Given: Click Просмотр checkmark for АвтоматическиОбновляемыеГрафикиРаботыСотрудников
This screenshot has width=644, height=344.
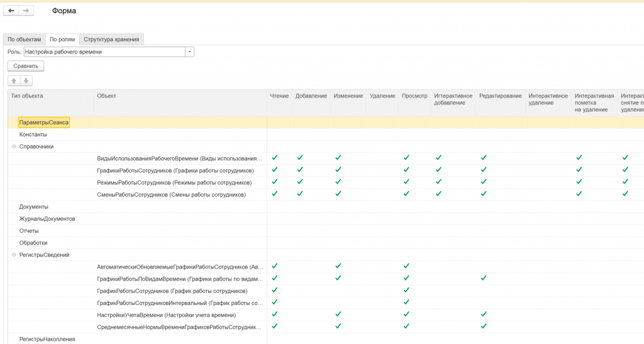Looking at the screenshot, I should 406,266.
